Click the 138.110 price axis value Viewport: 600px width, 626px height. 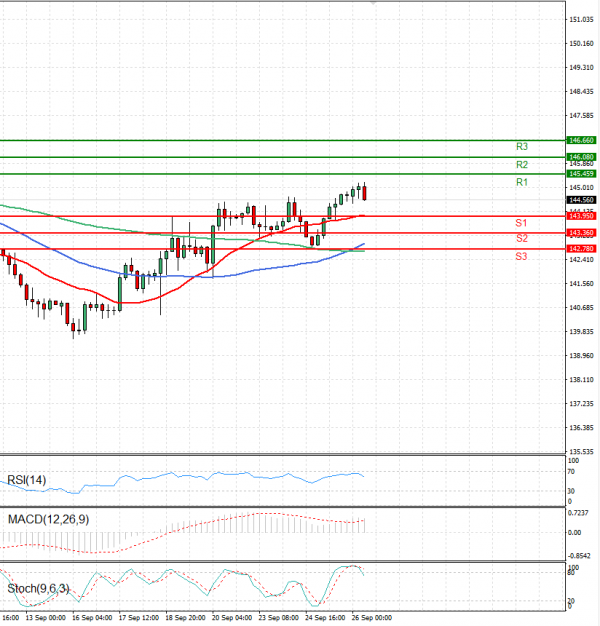pos(581,380)
